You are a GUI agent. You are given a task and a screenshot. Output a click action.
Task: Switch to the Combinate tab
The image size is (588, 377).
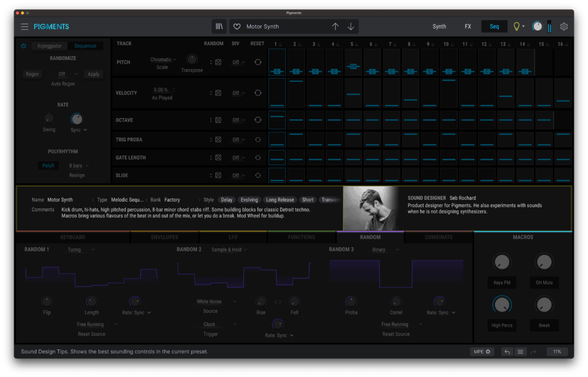pos(439,237)
